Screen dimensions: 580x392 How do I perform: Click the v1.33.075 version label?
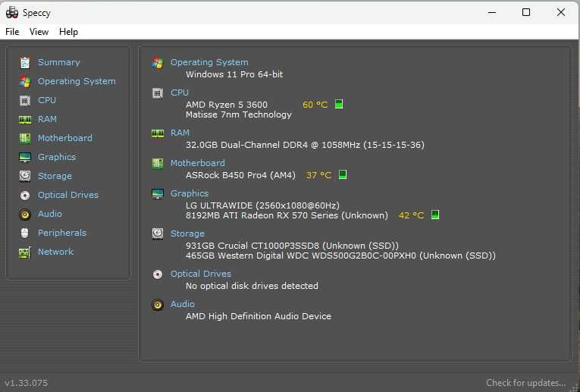point(27,383)
